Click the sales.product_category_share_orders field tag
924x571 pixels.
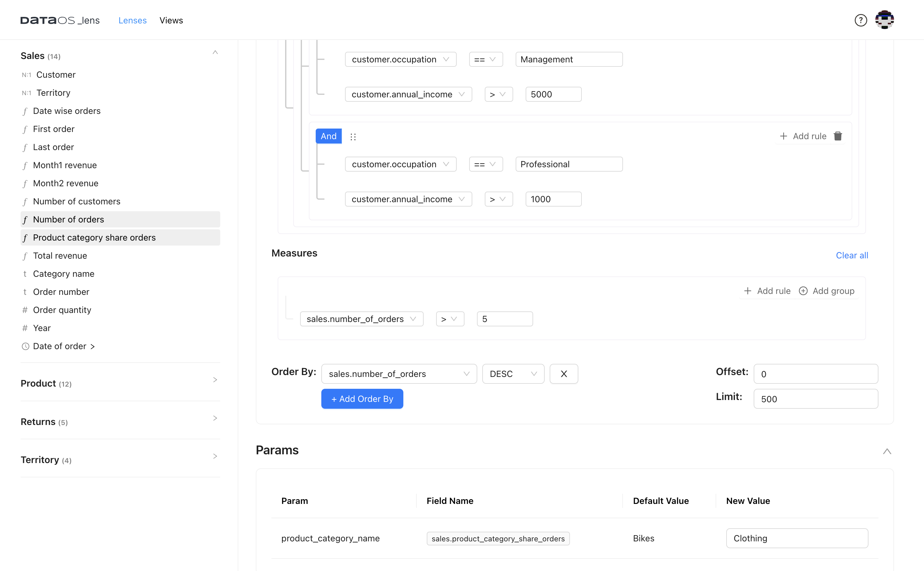(x=498, y=539)
